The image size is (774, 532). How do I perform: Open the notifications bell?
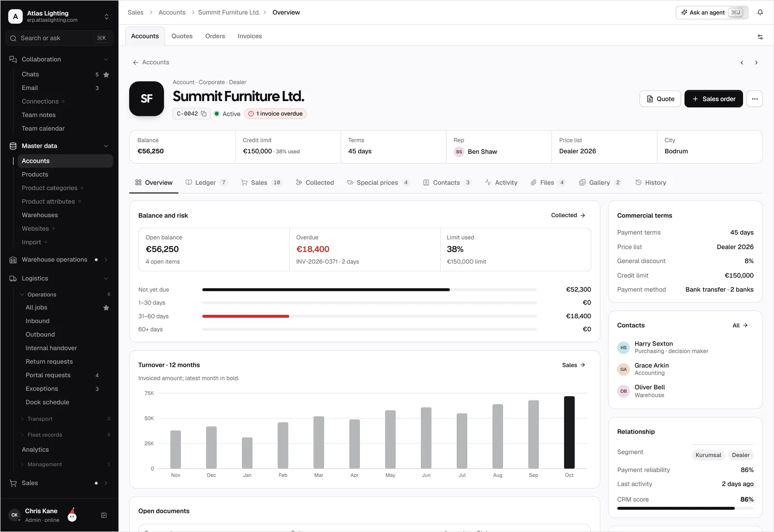click(760, 13)
